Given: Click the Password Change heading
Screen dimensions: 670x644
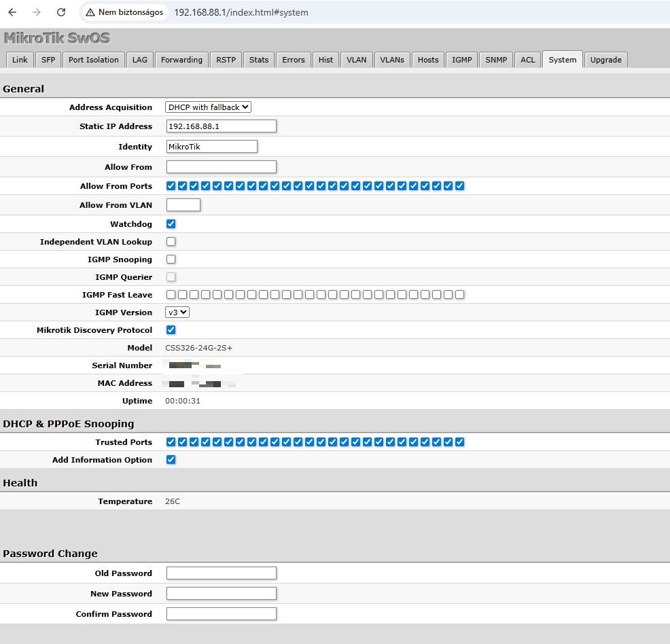Looking at the screenshot, I should coord(50,554).
